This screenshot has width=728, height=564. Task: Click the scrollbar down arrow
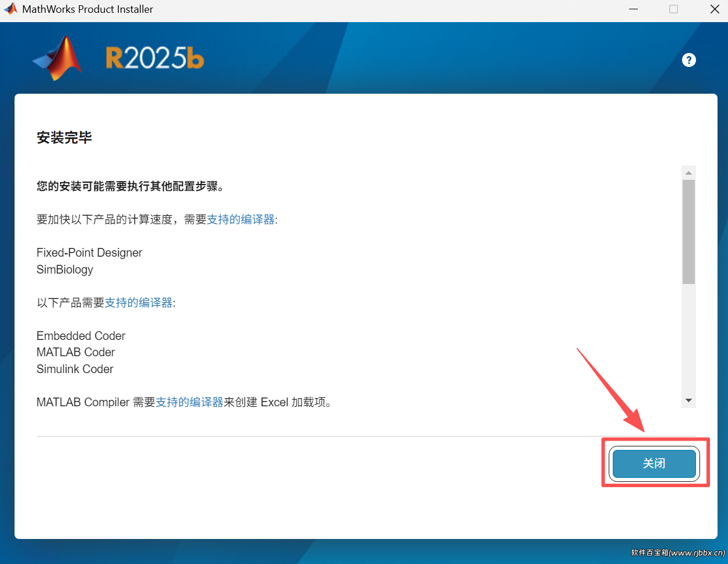(x=688, y=400)
